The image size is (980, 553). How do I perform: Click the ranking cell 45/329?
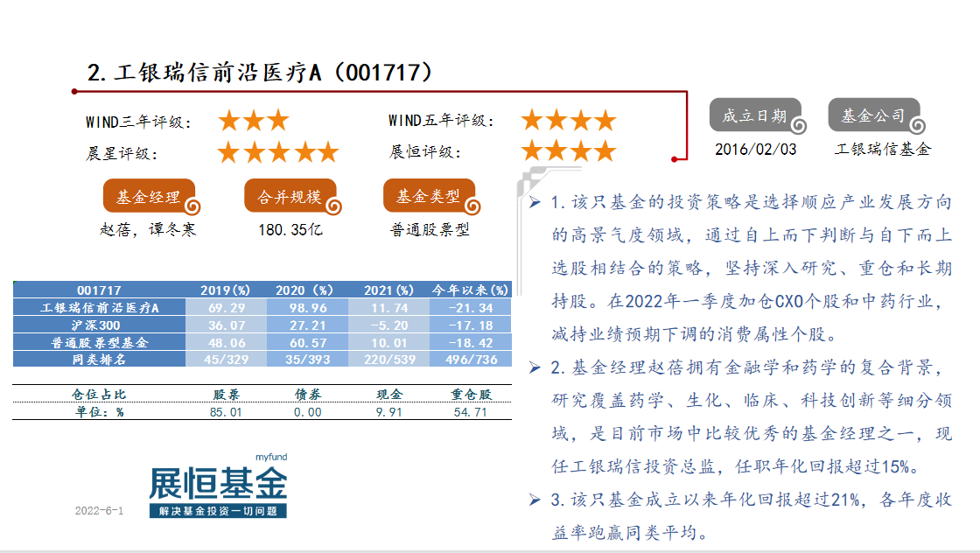point(226,360)
